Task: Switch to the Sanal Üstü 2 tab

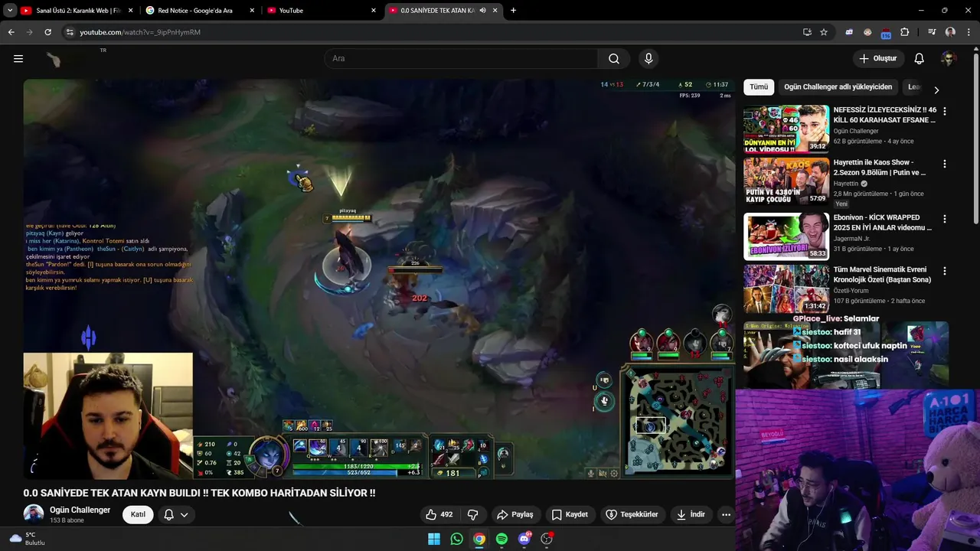Action: (x=77, y=11)
